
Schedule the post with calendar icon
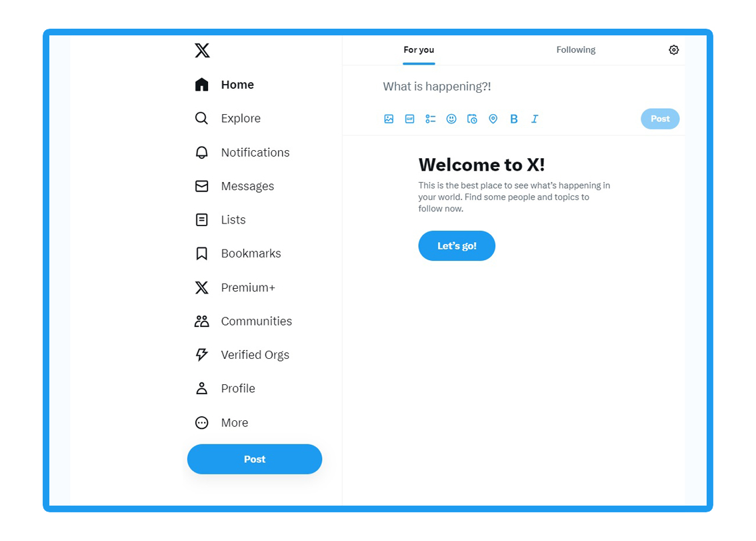point(472,119)
